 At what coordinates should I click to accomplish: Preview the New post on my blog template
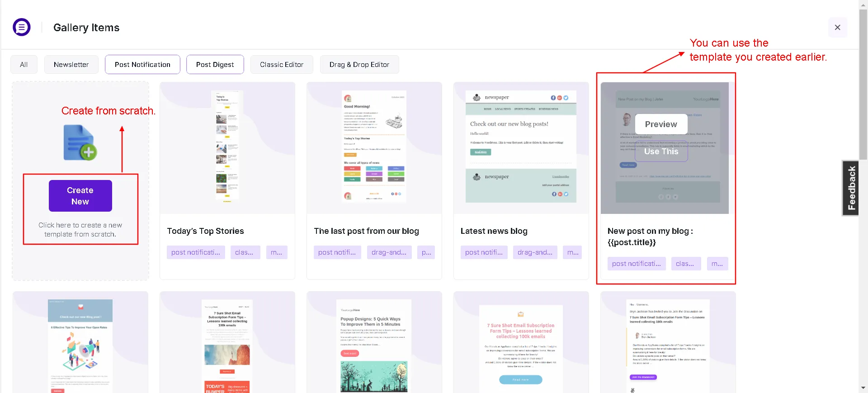click(661, 124)
